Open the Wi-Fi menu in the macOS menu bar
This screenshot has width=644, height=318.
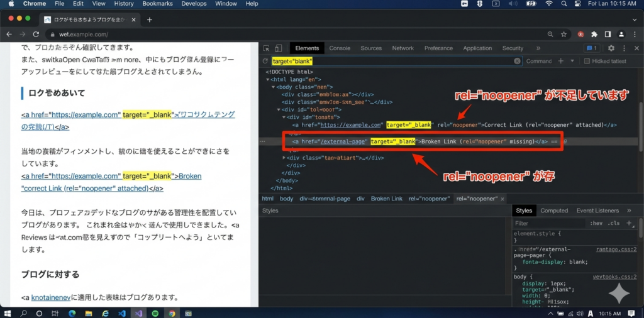(x=549, y=4)
